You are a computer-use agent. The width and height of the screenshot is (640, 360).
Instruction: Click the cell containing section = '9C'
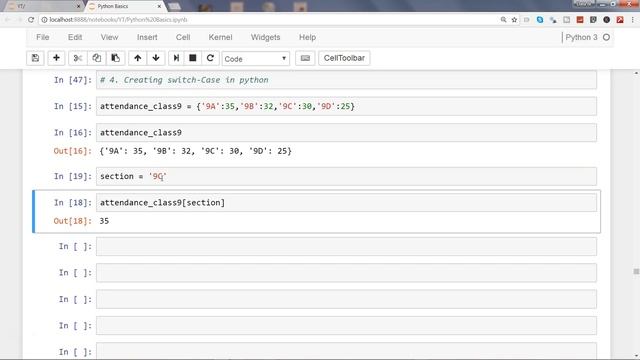click(x=346, y=176)
